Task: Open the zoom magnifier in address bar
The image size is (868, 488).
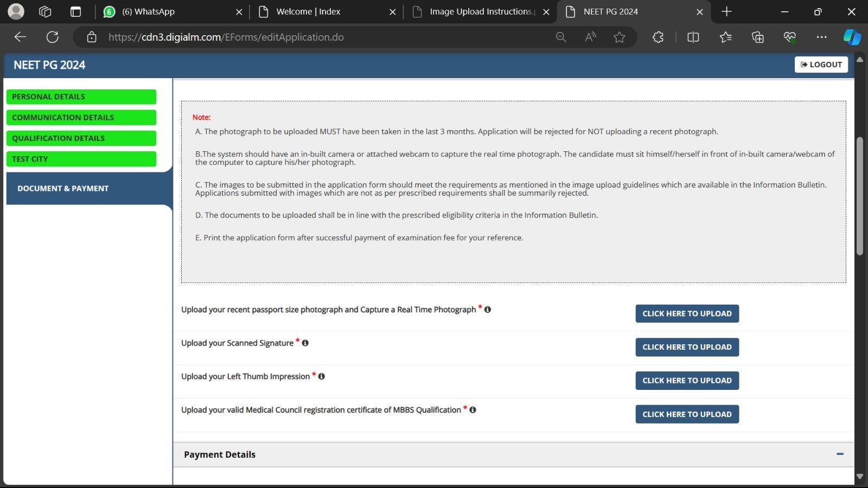Action: pos(561,37)
